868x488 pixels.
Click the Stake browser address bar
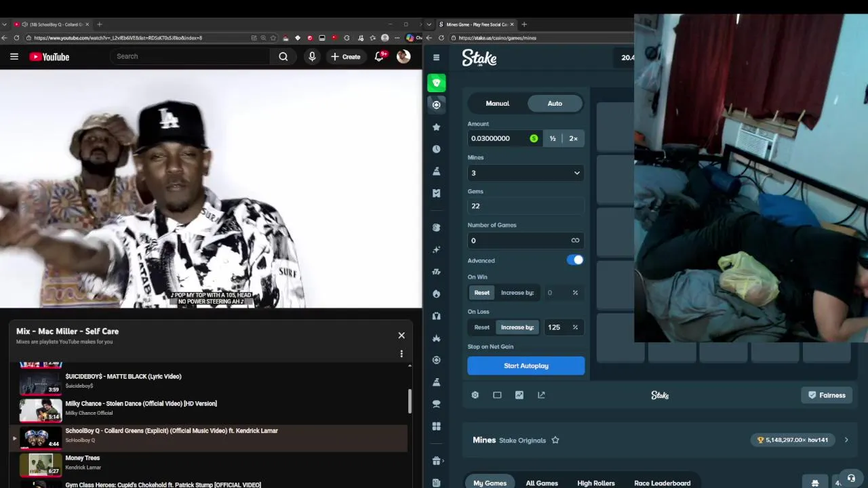542,38
